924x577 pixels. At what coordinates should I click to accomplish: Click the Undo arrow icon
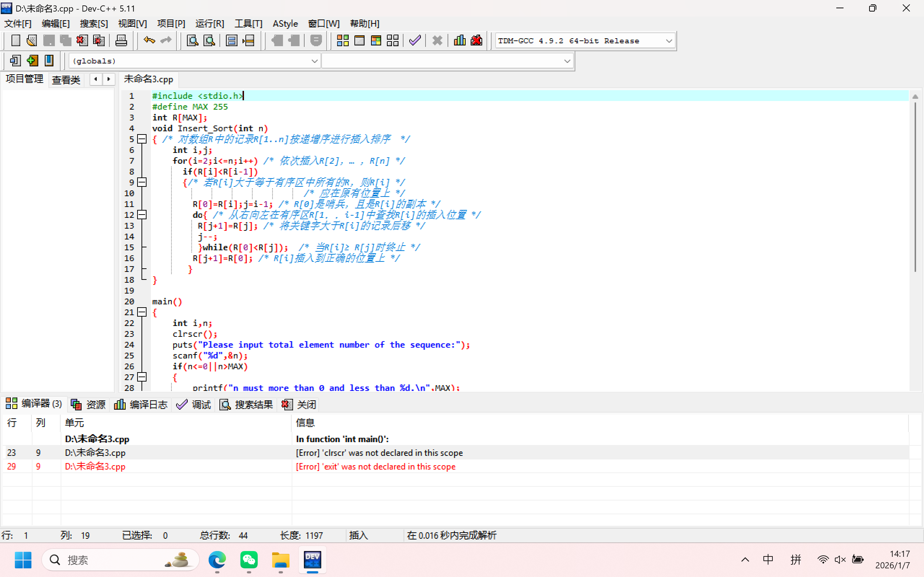pyautogui.click(x=149, y=40)
